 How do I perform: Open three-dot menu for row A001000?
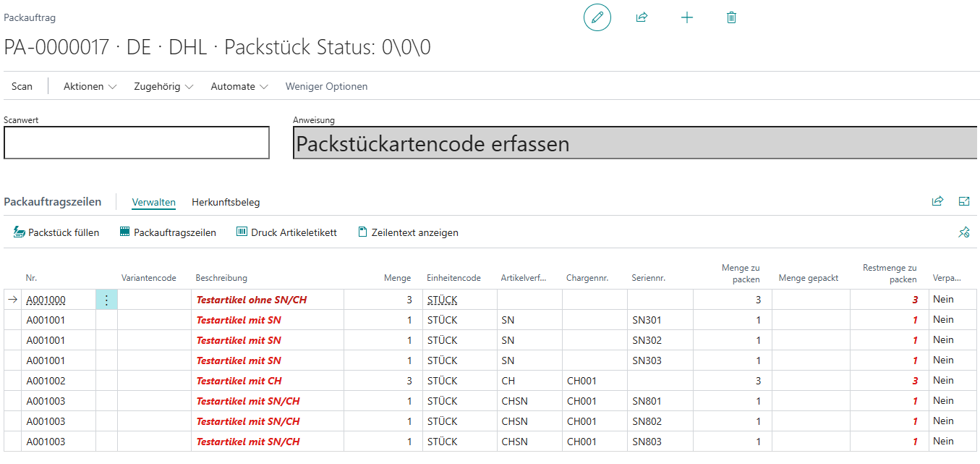[106, 300]
